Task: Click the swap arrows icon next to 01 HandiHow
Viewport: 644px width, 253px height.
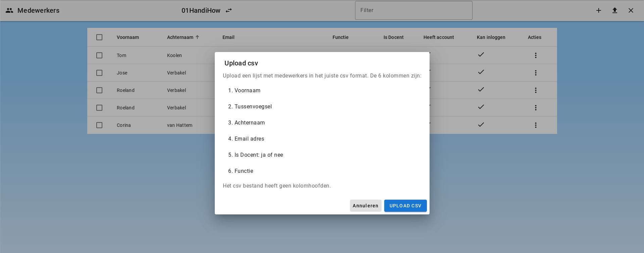Action: tap(229, 10)
